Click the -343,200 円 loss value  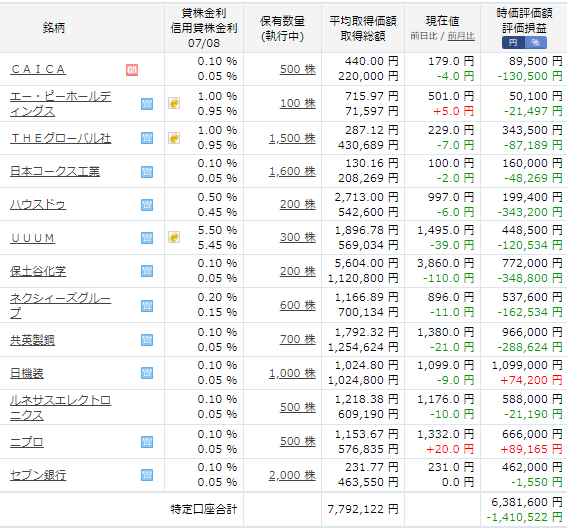(x=530, y=212)
